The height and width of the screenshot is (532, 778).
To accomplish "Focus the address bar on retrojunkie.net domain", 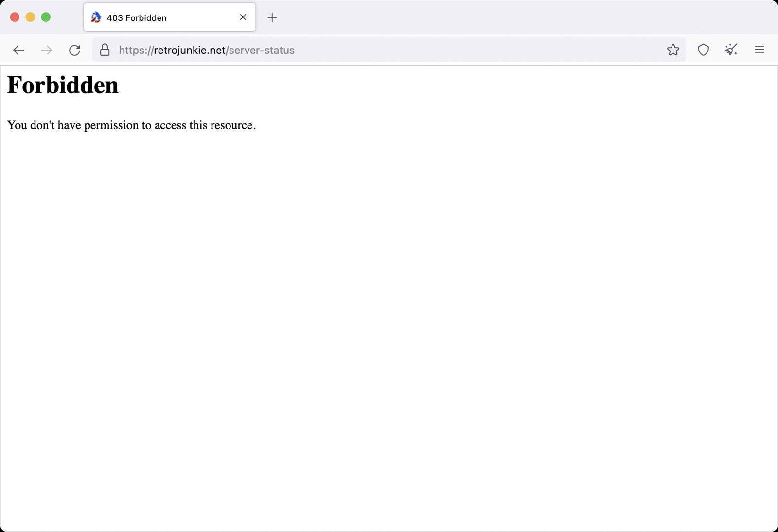I will tap(190, 50).
